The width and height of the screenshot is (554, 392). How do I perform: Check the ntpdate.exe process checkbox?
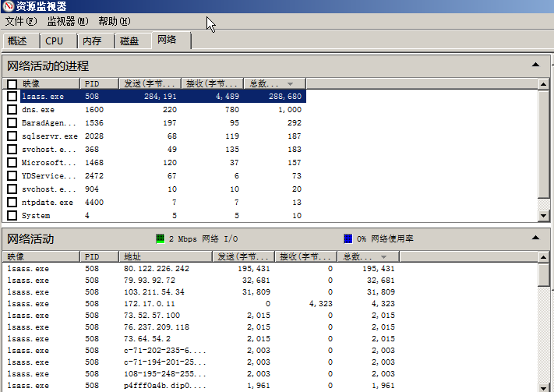pos(12,203)
